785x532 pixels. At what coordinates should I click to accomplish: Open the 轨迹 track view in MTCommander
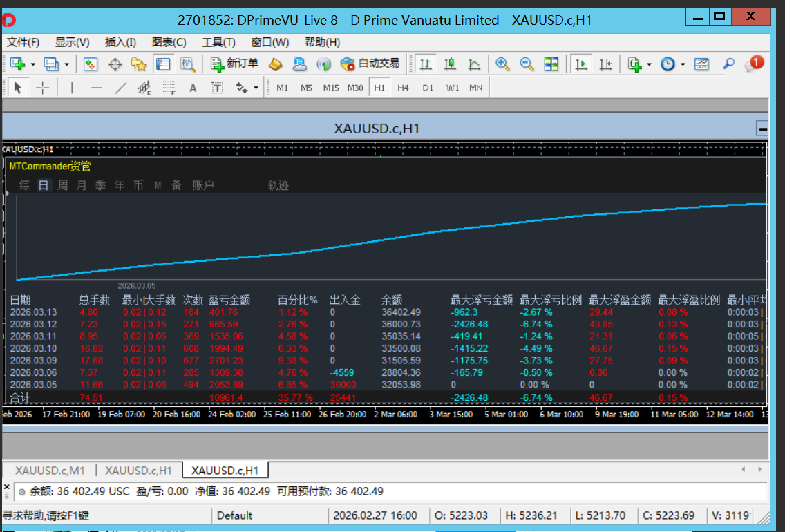tap(278, 185)
